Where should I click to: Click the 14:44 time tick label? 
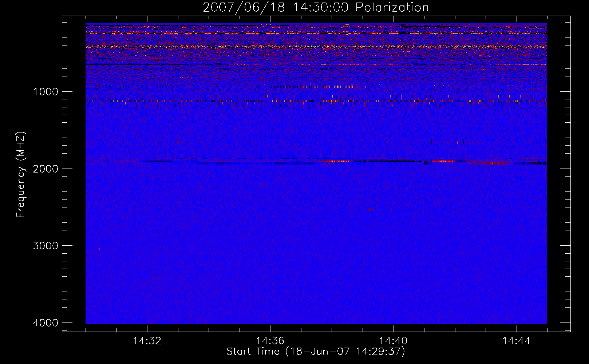click(516, 341)
